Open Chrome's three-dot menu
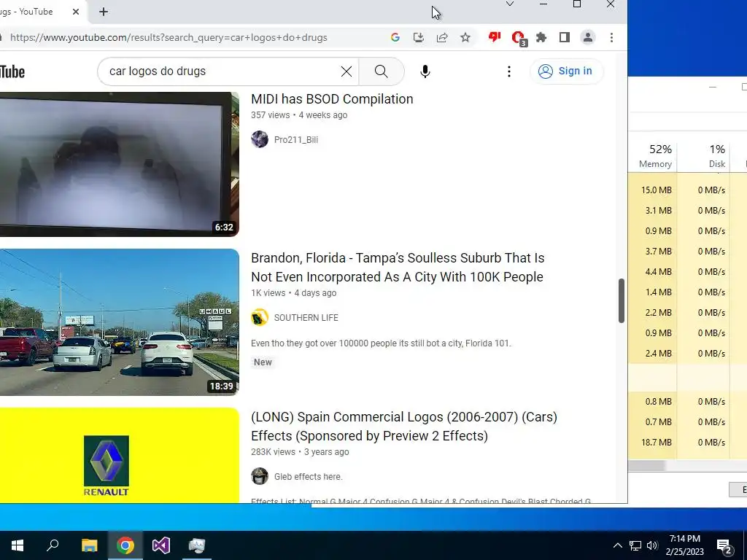Screen dimensions: 747x560 click(612, 37)
